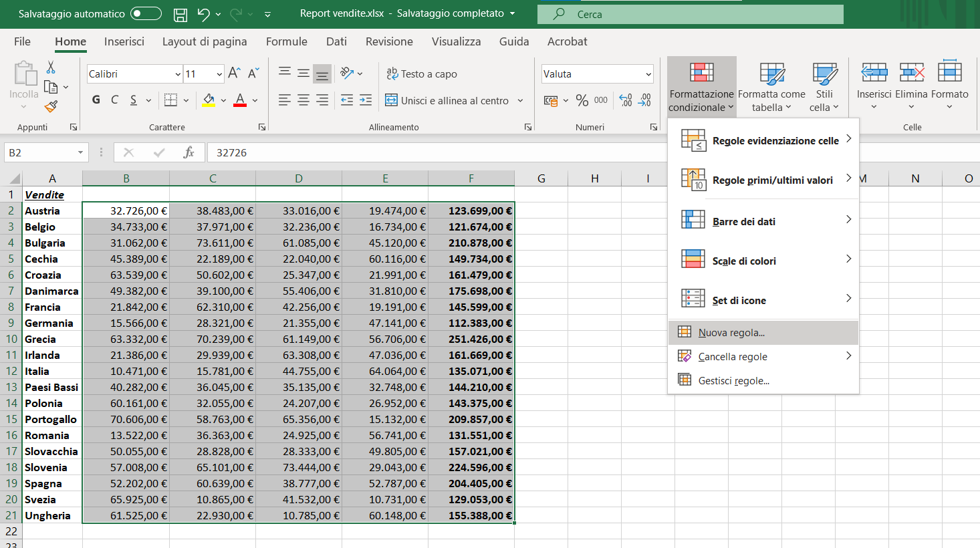
Task: Click the Borders icon in Carattere group
Action: tap(170, 100)
